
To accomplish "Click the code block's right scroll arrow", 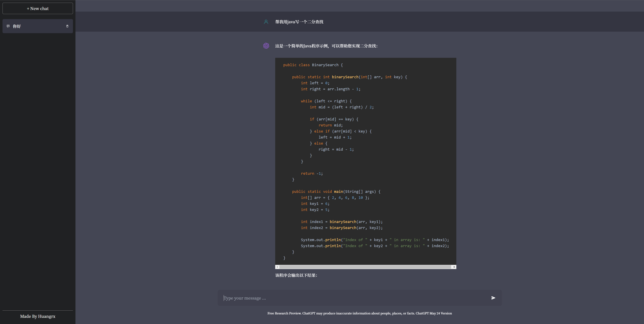I will 454,267.
